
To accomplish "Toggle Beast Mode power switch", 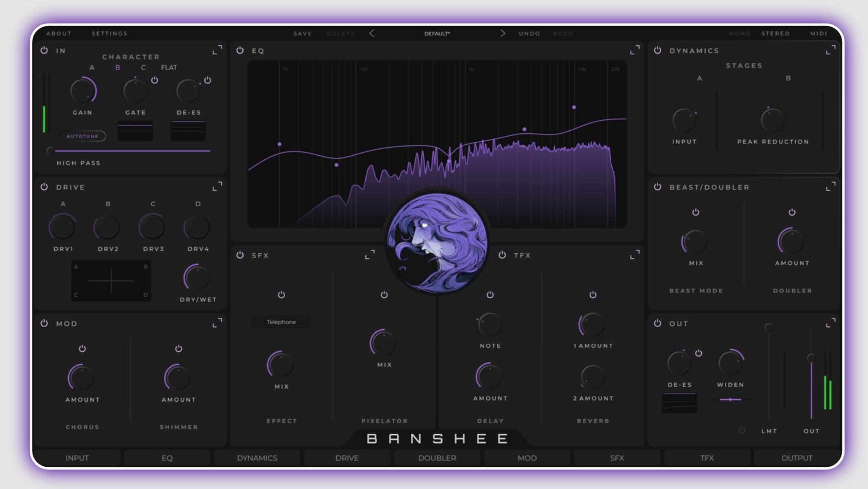I will coord(695,212).
